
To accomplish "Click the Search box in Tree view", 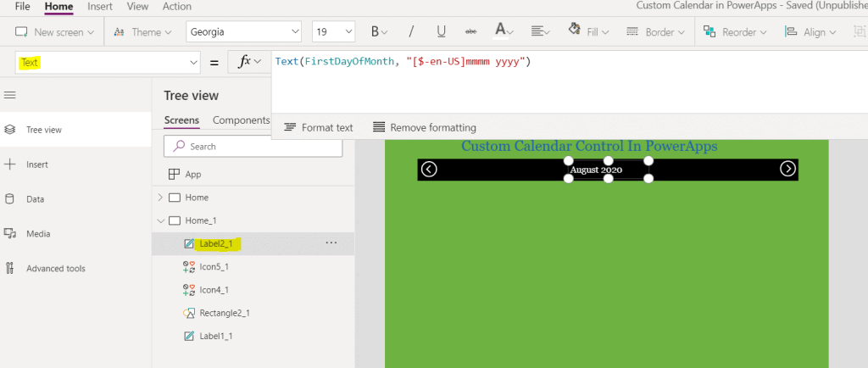I will pos(253,146).
